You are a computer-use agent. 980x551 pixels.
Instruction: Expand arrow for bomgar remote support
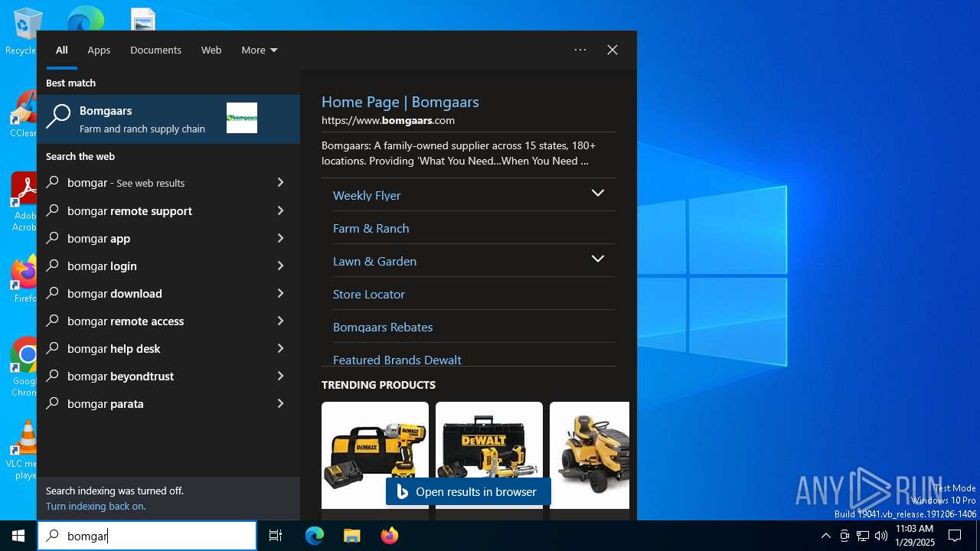tap(280, 210)
